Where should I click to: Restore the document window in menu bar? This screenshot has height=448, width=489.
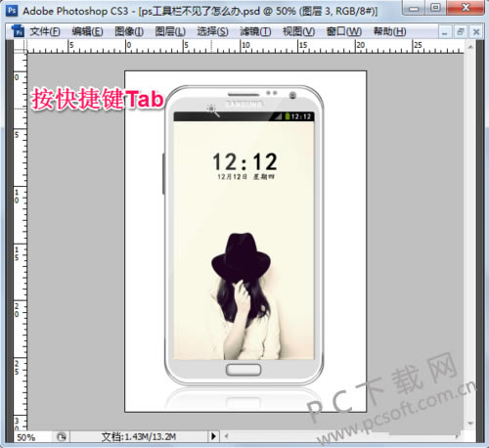[461, 32]
